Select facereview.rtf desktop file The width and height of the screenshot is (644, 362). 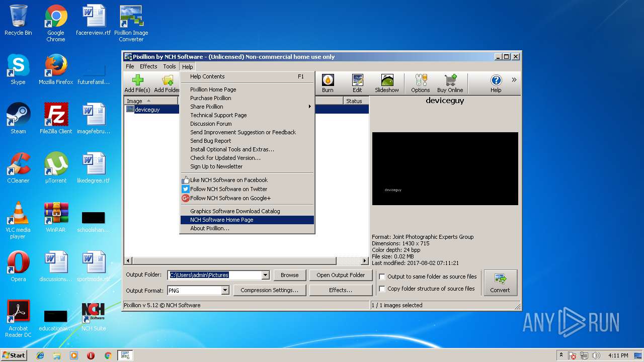tap(94, 21)
